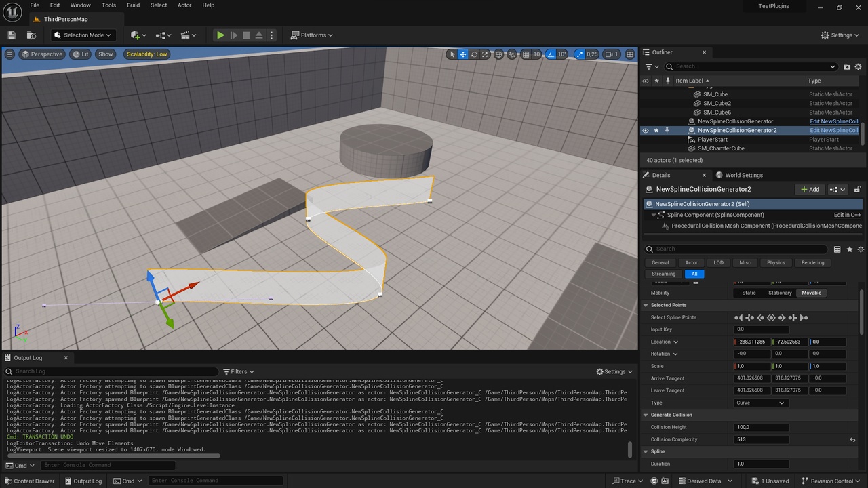Click the surface snapping icon in viewport
Viewport: 868px width, 488px height.
pyautogui.click(x=512, y=54)
